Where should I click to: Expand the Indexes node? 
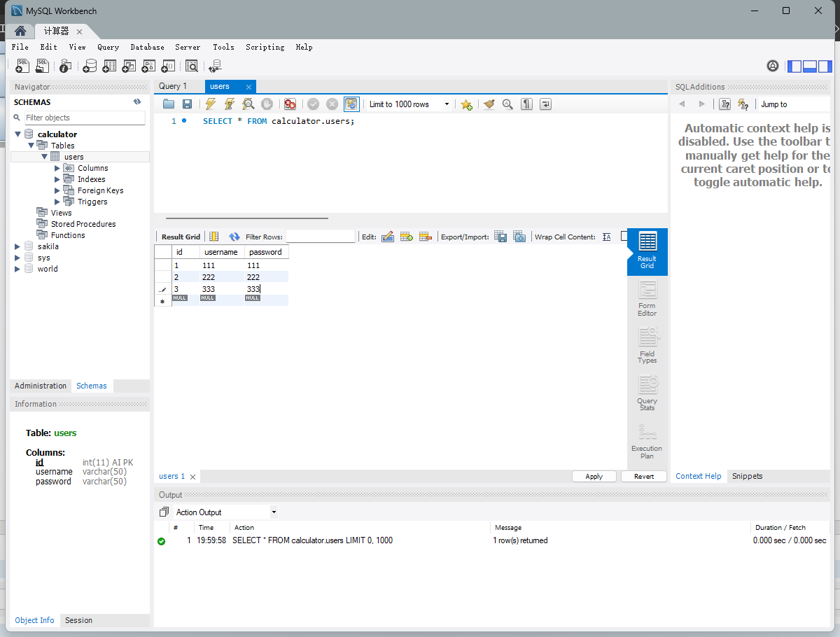pyautogui.click(x=57, y=179)
